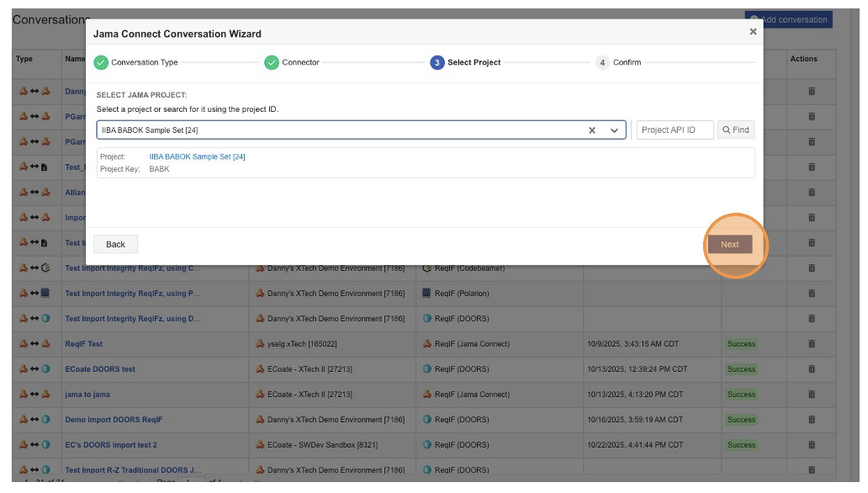The height and width of the screenshot is (493, 868).
Task: Open EC's DOORS import test 2
Action: [111, 445]
